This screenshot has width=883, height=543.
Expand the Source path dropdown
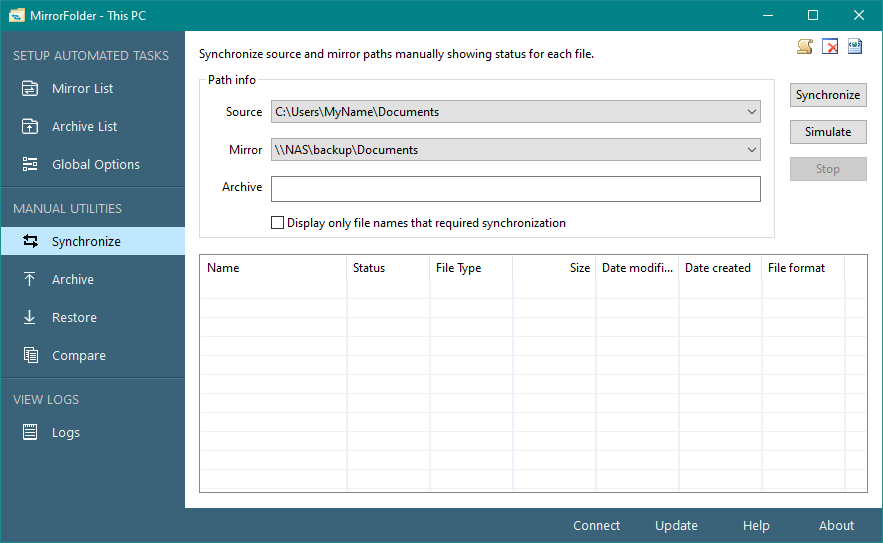[x=752, y=112]
